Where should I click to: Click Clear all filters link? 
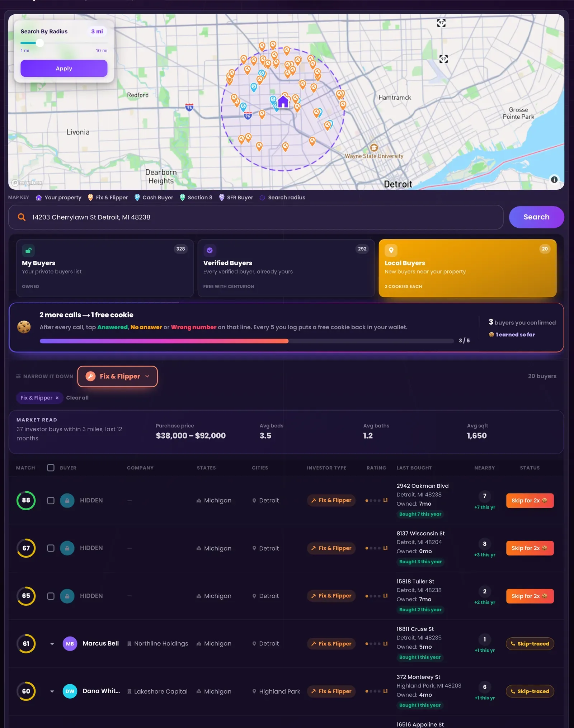tap(77, 398)
